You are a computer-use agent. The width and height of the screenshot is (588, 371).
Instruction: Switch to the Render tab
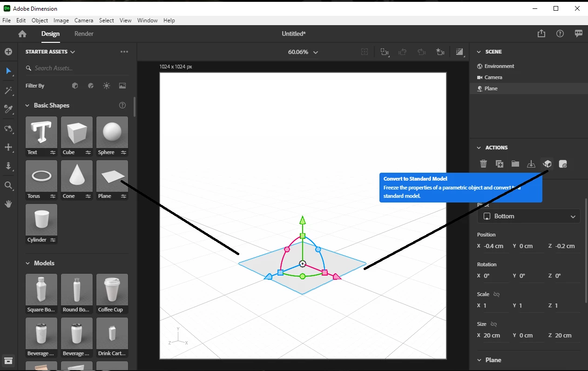84,34
